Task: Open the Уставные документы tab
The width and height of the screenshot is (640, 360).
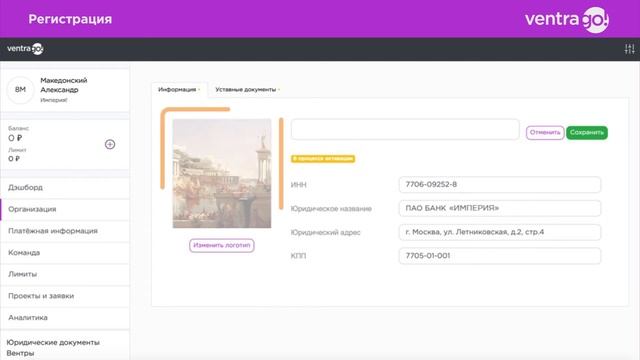Action: (247, 89)
